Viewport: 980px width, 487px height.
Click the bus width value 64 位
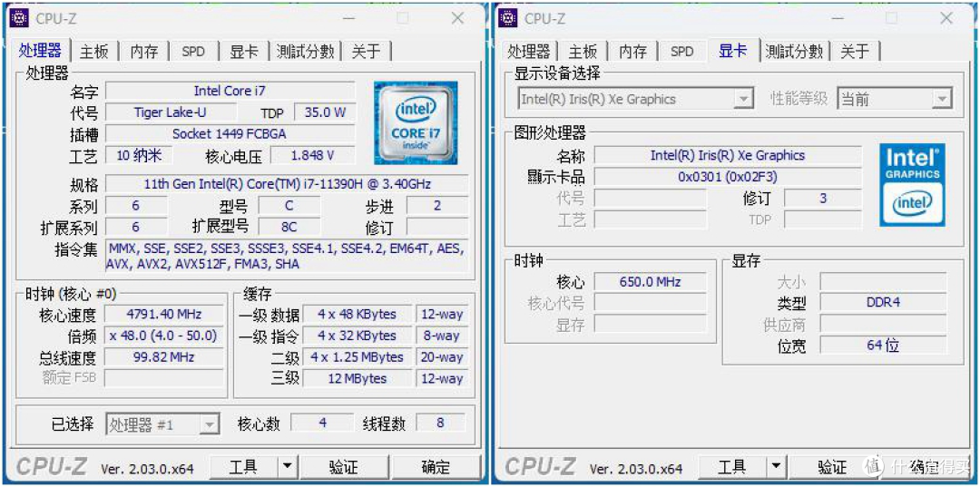pos(883,345)
